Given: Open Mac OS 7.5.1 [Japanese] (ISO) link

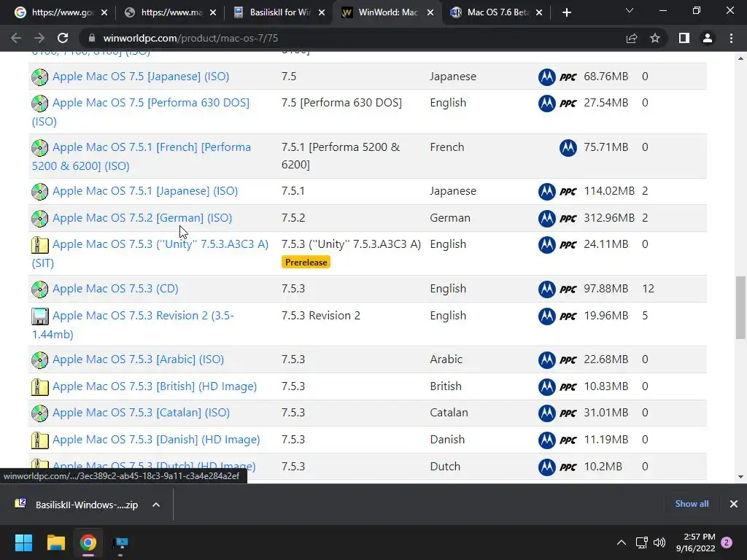Looking at the screenshot, I should coord(145,191).
